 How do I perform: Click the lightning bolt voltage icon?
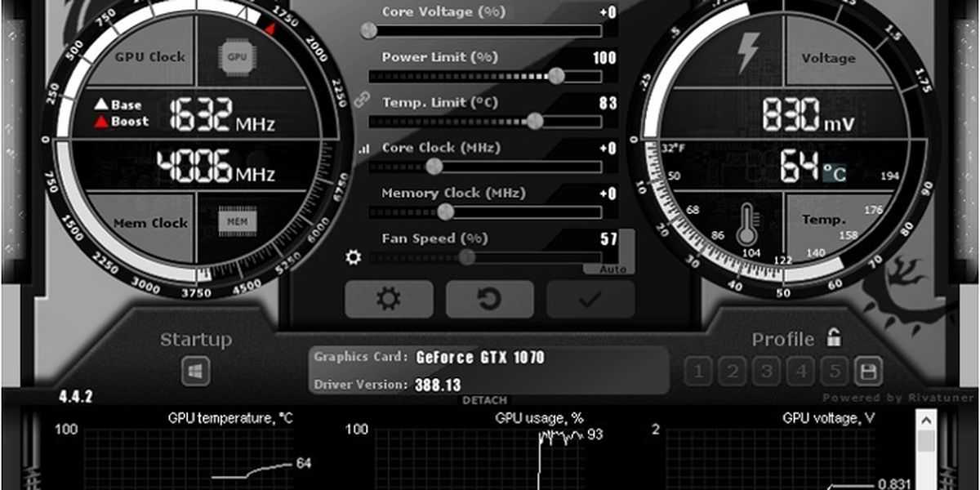point(747,53)
